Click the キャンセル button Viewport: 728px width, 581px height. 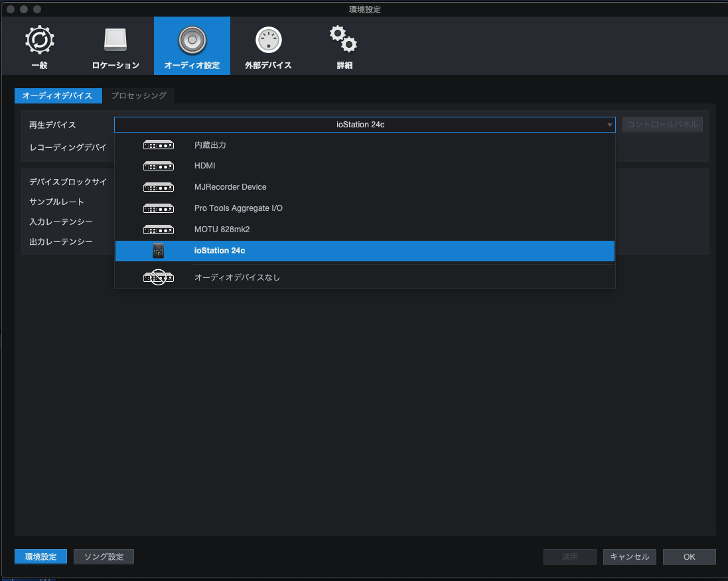click(x=629, y=557)
